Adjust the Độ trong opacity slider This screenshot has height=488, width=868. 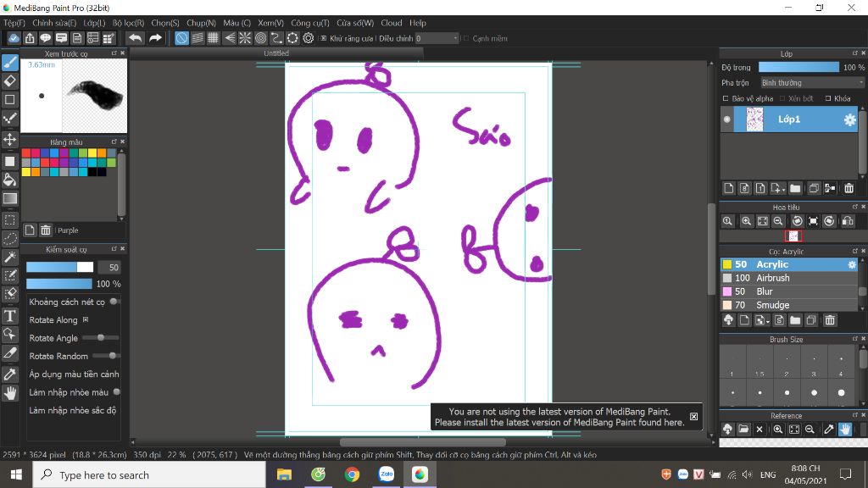point(798,67)
